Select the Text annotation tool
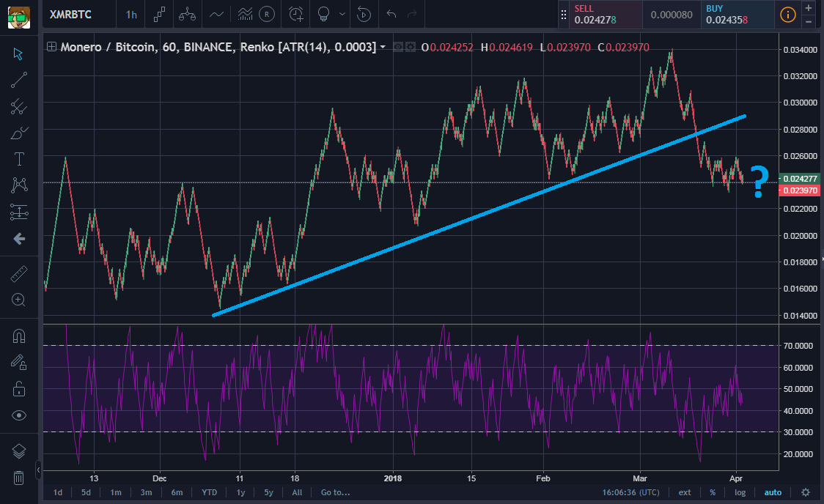824x504 pixels. tap(19, 159)
